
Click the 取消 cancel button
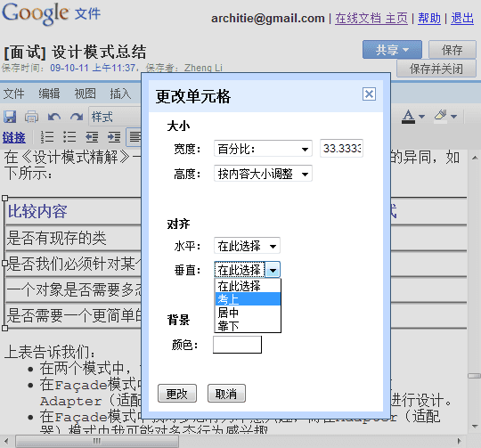coord(226,394)
